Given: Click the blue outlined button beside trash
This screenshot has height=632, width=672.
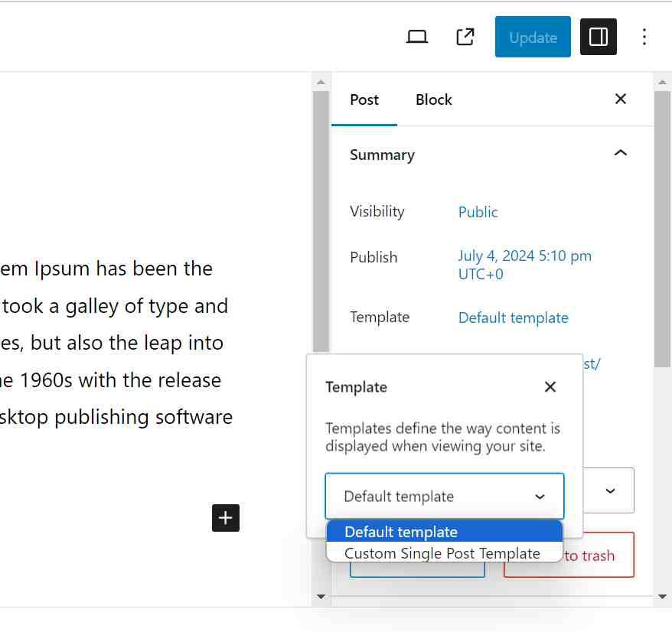Looking at the screenshot, I should [417, 569].
